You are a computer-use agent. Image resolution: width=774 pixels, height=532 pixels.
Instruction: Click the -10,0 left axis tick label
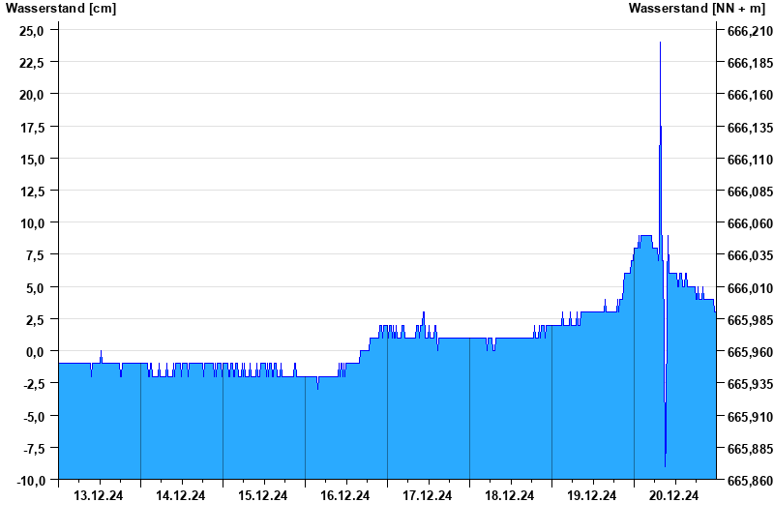point(29,480)
